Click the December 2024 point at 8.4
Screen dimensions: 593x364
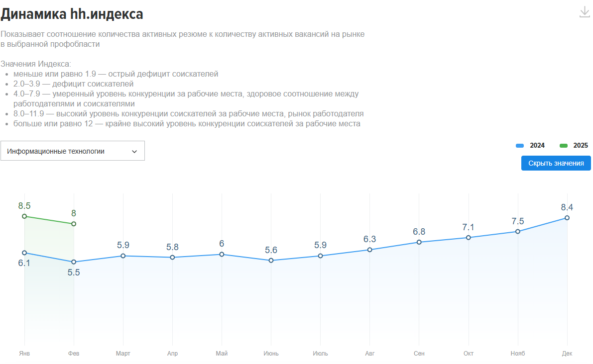(x=567, y=218)
